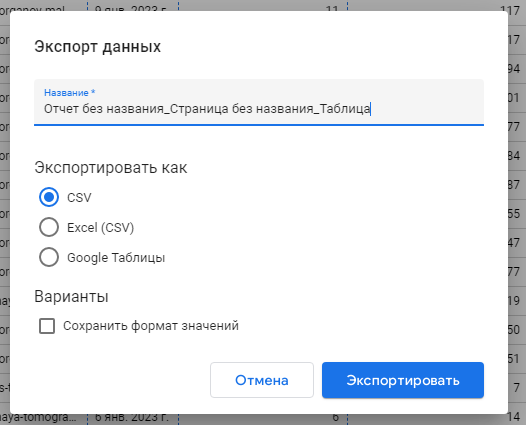Click the CSV option label text

79,198
